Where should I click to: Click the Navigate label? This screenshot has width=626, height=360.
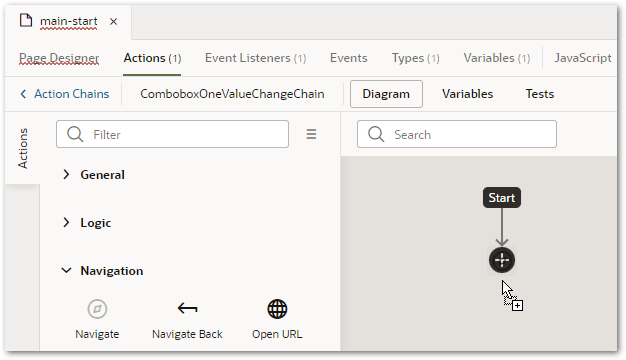[x=97, y=334]
